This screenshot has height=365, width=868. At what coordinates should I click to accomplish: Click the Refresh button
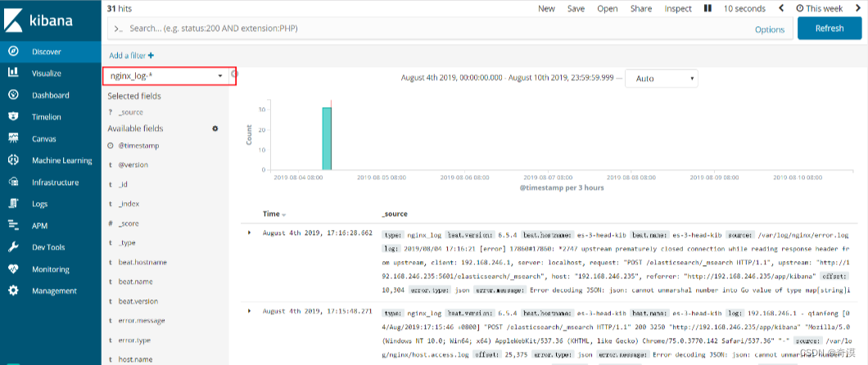tap(830, 28)
